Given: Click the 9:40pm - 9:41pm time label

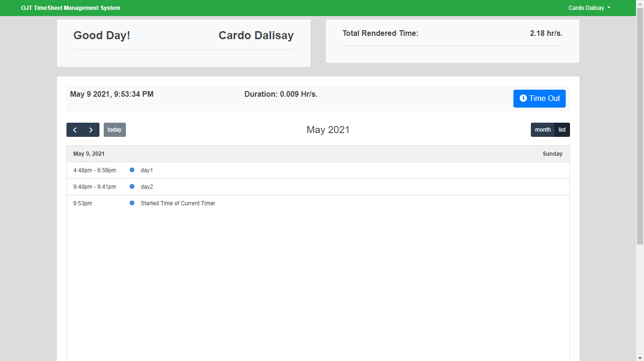Looking at the screenshot, I should (94, 186).
